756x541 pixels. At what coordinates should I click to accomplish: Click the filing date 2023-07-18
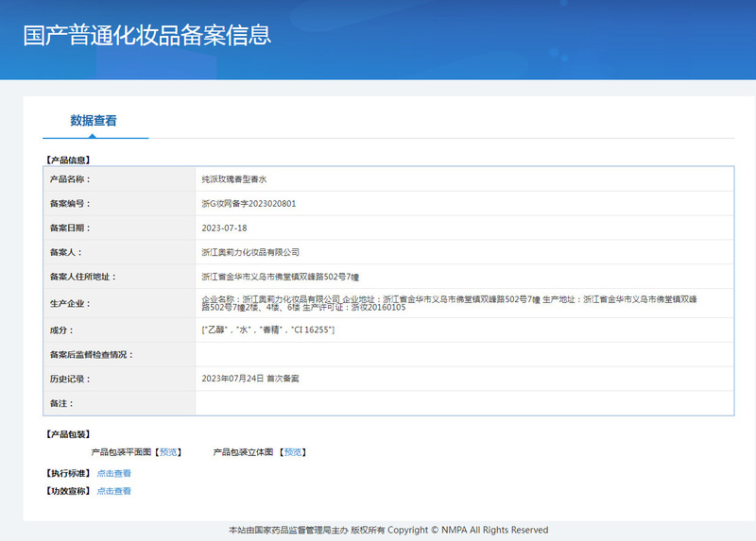tap(224, 228)
